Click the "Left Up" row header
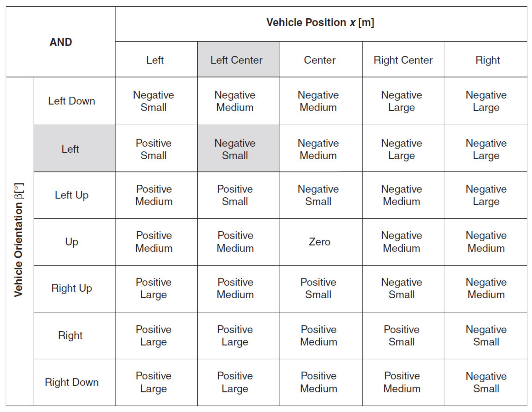Image resolution: width=532 pixels, height=412 pixels. (72, 195)
